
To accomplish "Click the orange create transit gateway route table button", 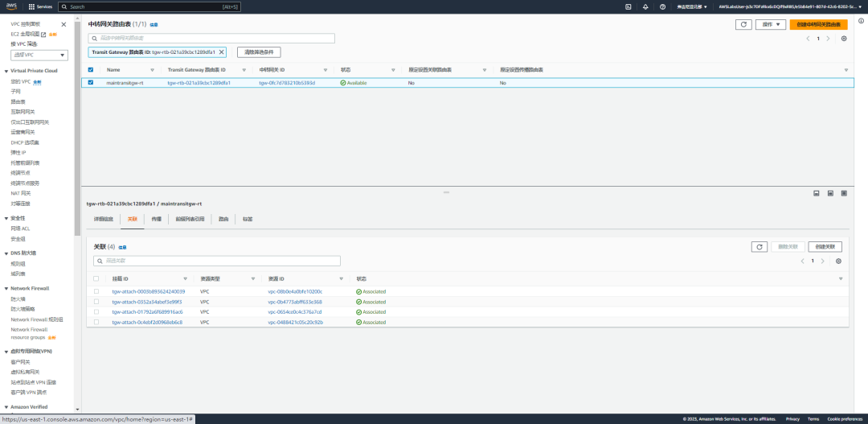I will pyautogui.click(x=818, y=24).
